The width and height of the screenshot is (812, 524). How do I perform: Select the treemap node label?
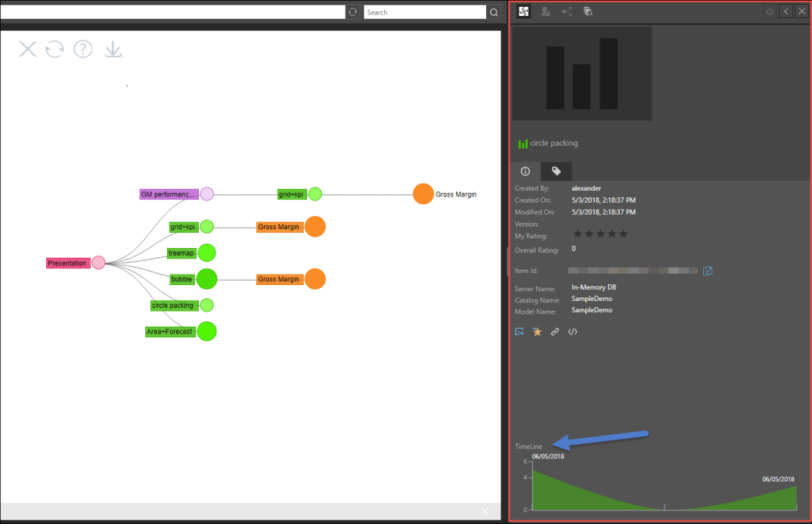coord(181,253)
